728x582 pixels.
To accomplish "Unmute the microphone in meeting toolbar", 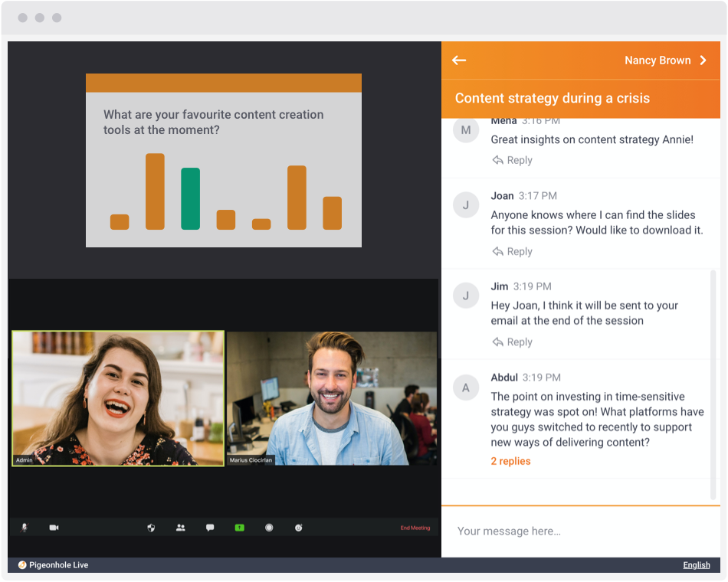I will point(25,527).
